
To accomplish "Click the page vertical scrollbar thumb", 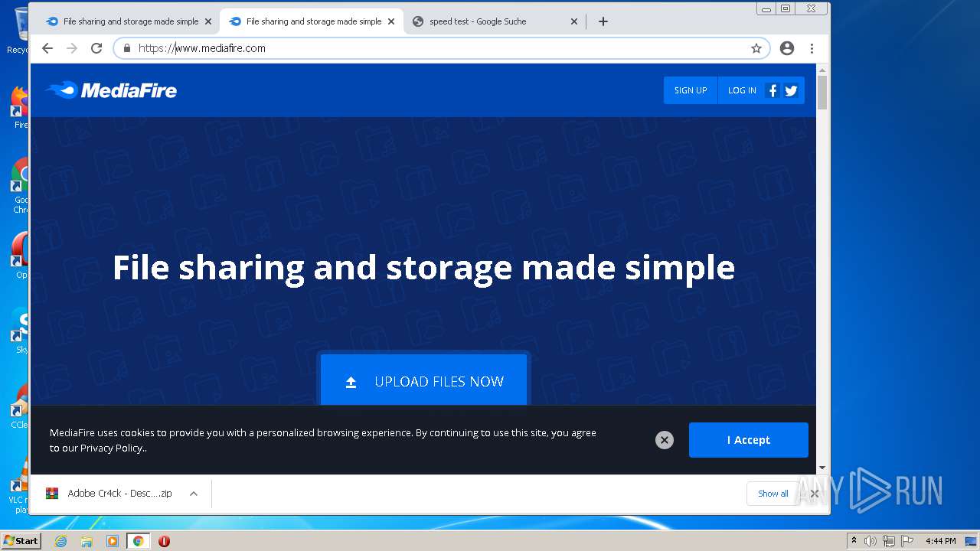I will (822, 93).
